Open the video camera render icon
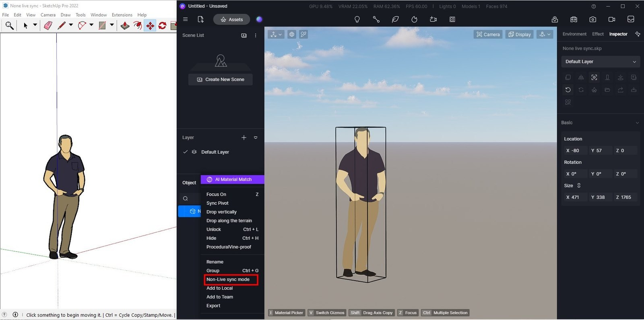644x320 pixels. 612,19
